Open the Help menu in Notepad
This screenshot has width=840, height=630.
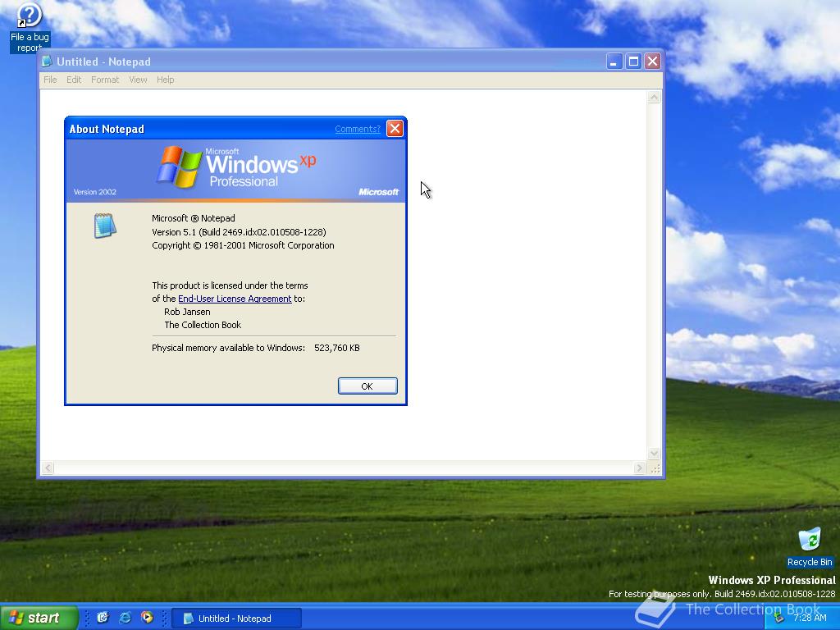166,80
